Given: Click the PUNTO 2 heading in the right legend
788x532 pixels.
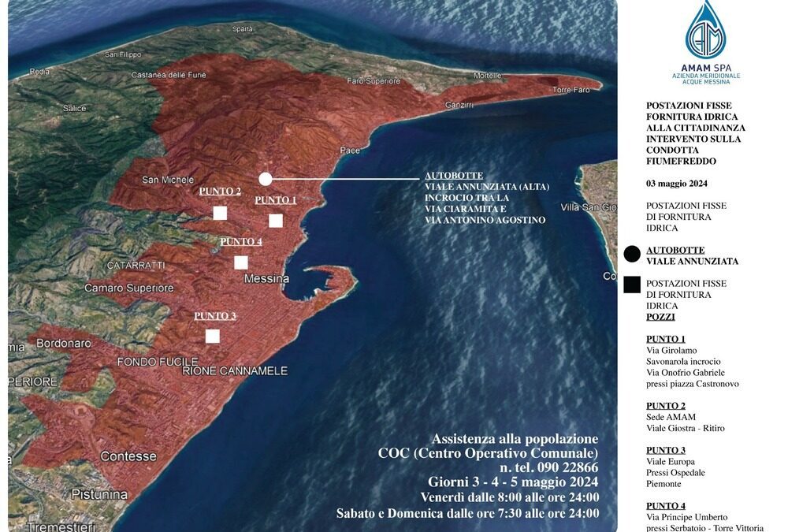Looking at the screenshot, I should [666, 406].
